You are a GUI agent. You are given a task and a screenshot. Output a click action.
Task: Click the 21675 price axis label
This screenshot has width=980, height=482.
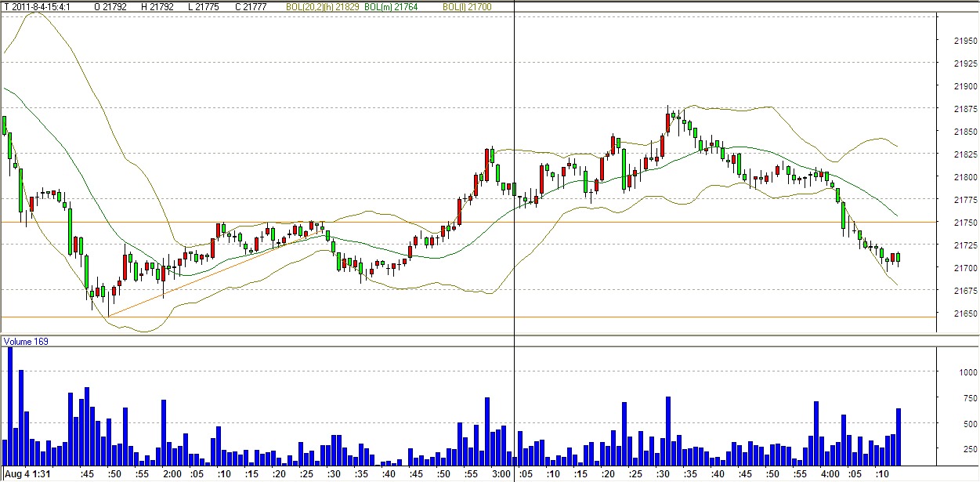coord(965,291)
